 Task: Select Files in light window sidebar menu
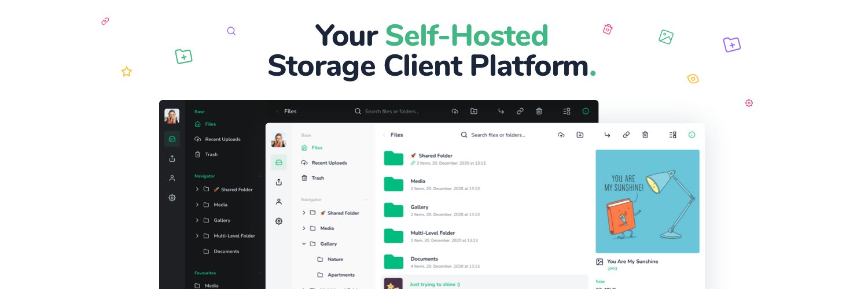click(312, 147)
